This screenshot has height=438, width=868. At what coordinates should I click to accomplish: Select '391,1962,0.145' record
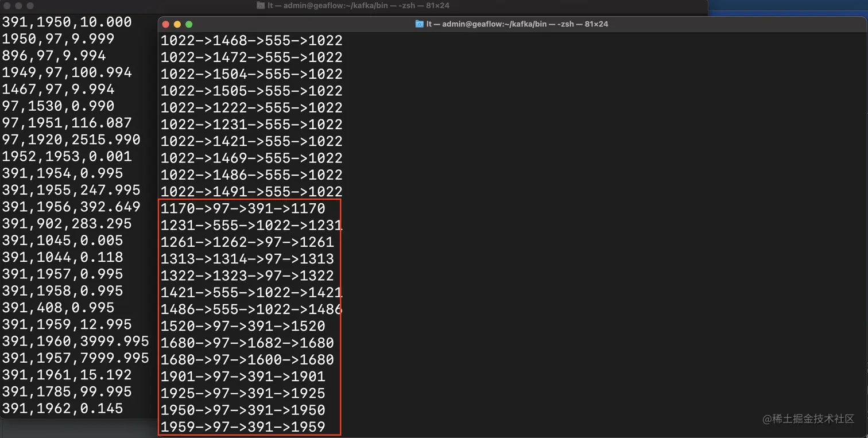63,408
